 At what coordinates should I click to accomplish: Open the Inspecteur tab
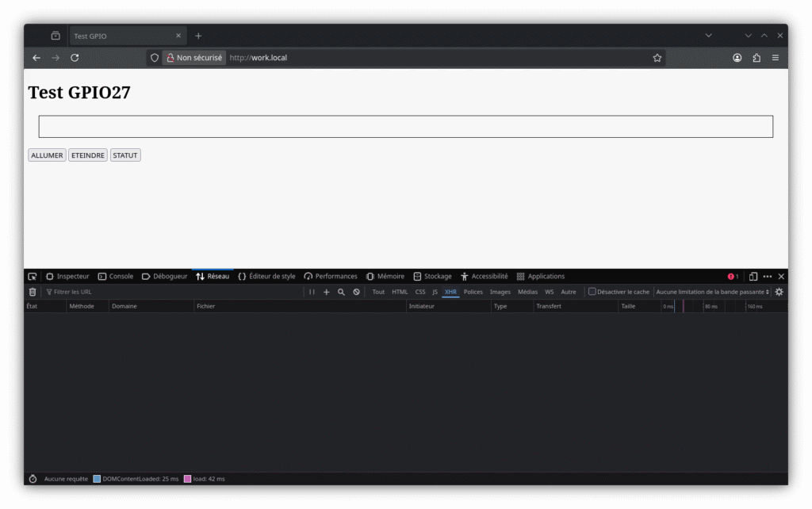67,277
